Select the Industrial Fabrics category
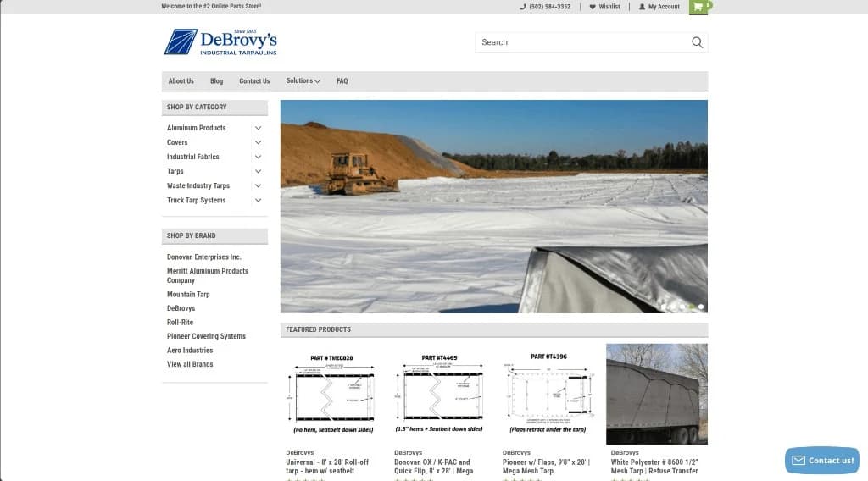This screenshot has height=481, width=868. coord(193,157)
